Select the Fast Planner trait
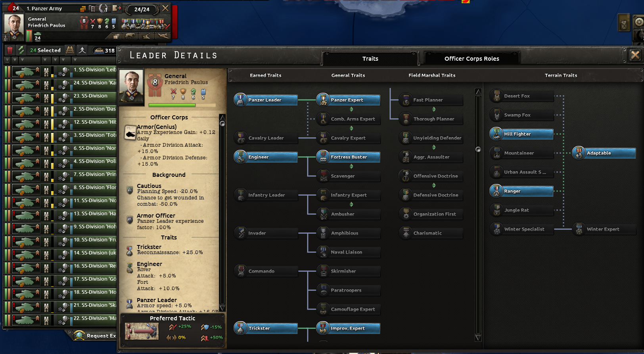Screen dimensions: 644x354 tap(431, 100)
